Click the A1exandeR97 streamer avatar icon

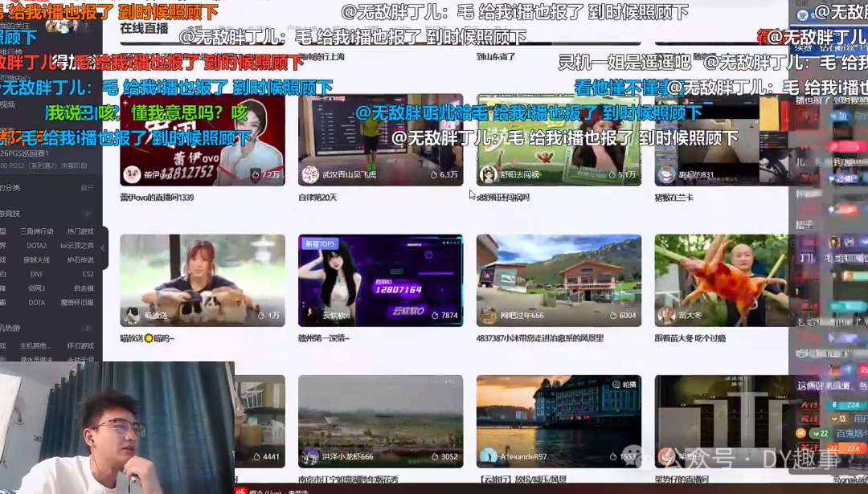[x=489, y=456]
